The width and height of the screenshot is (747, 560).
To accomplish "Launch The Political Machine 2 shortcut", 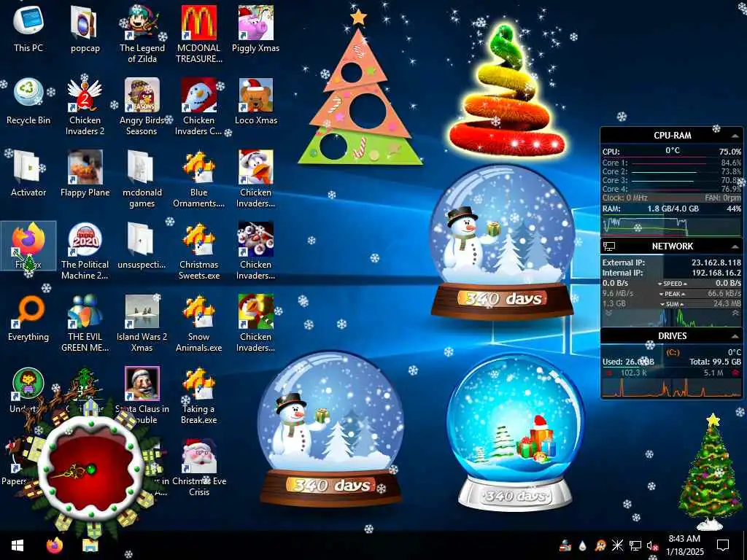I will click(x=85, y=251).
